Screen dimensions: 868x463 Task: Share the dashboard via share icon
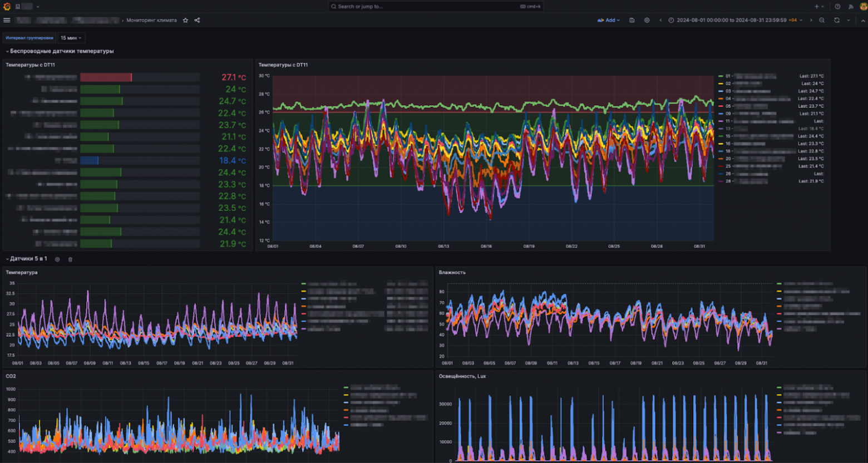pos(198,20)
